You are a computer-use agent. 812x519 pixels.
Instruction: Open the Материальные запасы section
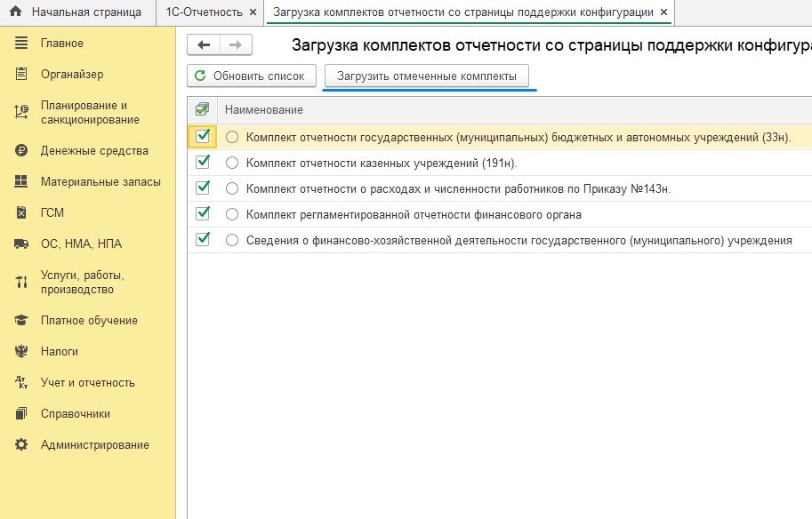coord(100,181)
